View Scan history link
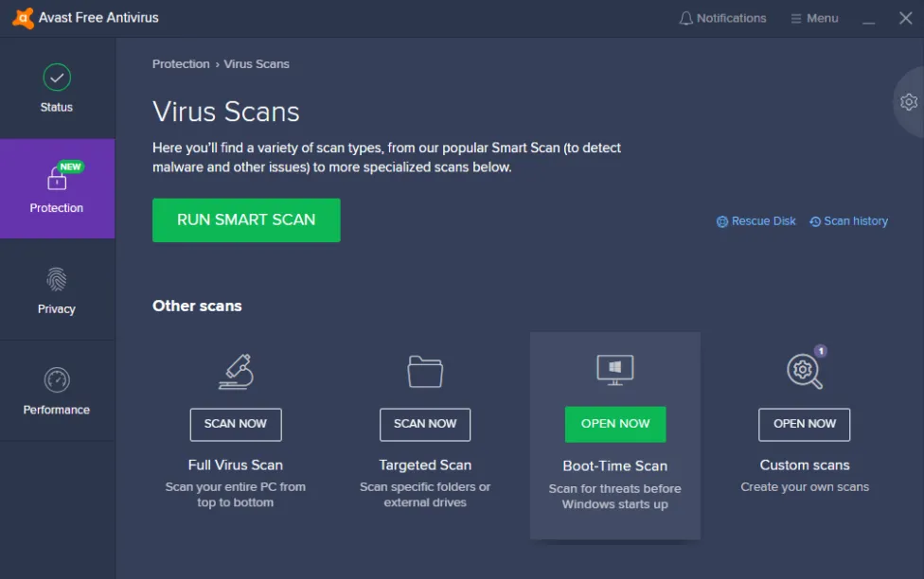This screenshot has height=579, width=924. [x=848, y=221]
